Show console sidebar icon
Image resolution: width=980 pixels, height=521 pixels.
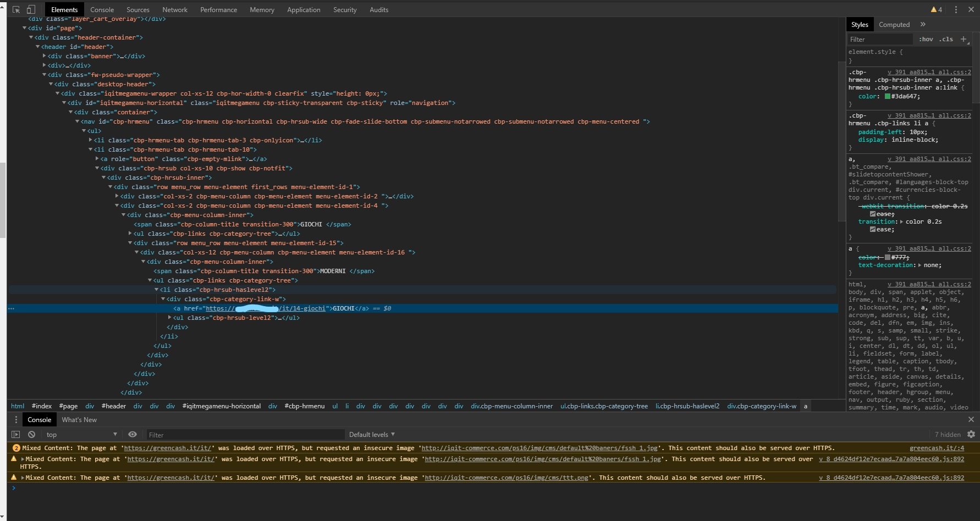(x=15, y=434)
